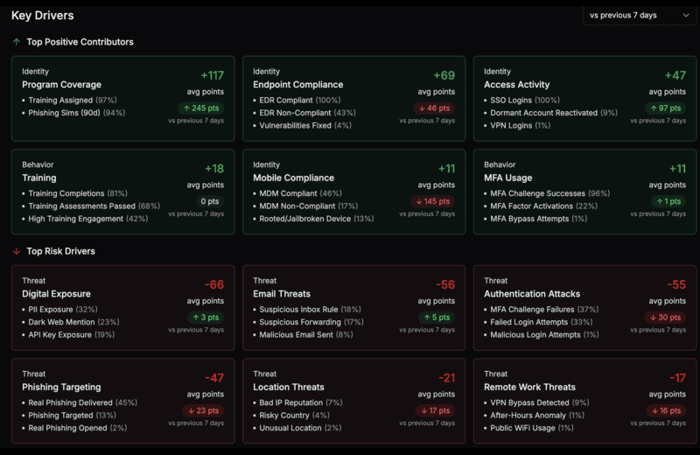700x455 pixels.
Task: Click the 46 pts down badge in Endpoint Compliance
Action: (435, 108)
